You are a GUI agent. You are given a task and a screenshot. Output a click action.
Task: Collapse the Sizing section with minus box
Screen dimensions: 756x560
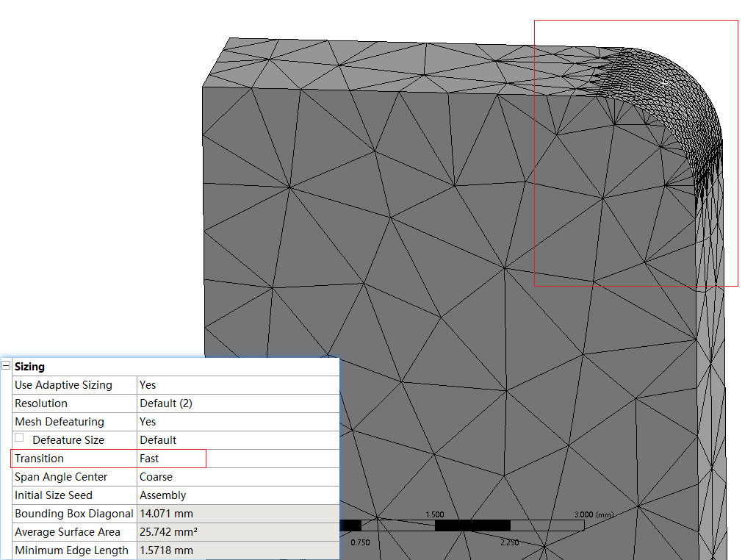coord(6,366)
